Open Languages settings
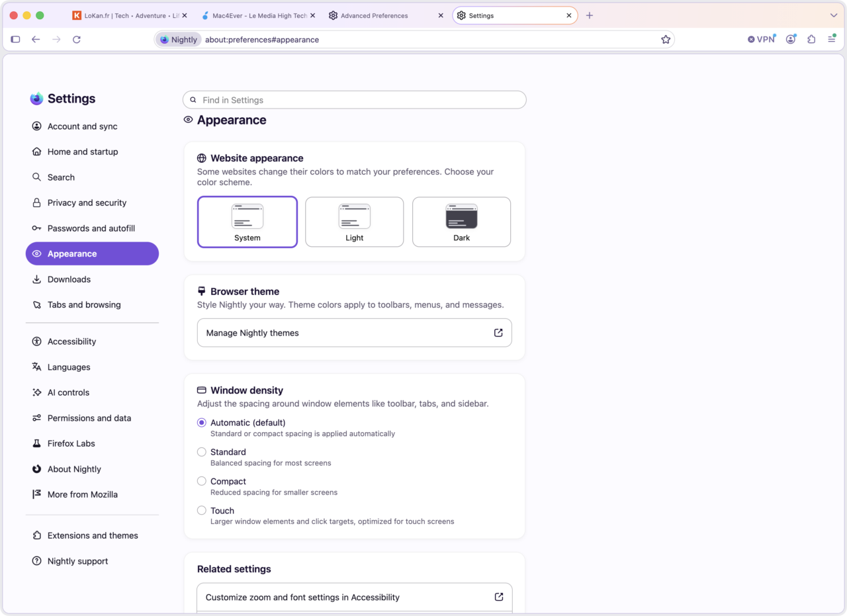The width and height of the screenshot is (847, 616). [x=92, y=367]
